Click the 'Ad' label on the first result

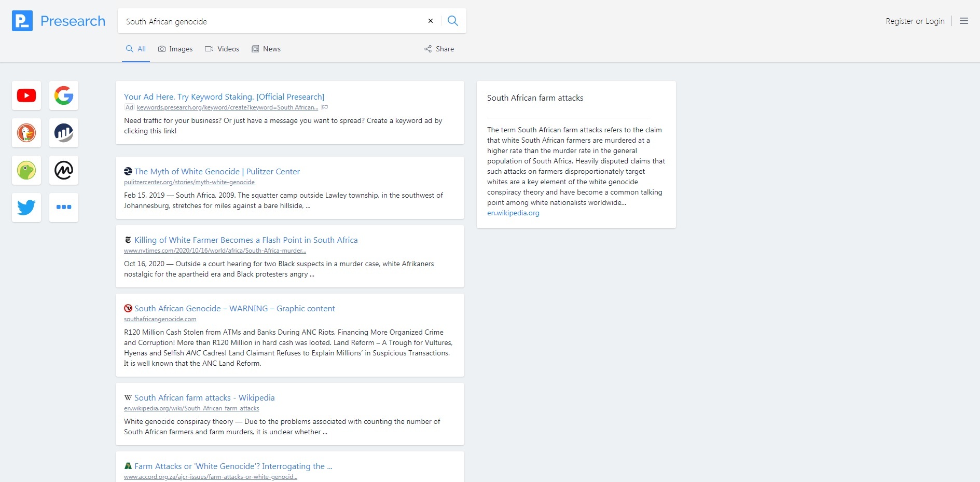coord(129,107)
